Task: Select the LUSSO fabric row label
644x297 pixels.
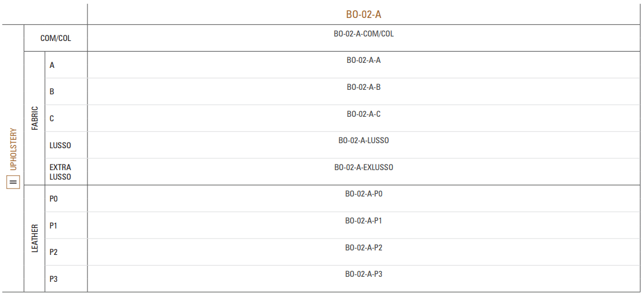Action: (60, 145)
